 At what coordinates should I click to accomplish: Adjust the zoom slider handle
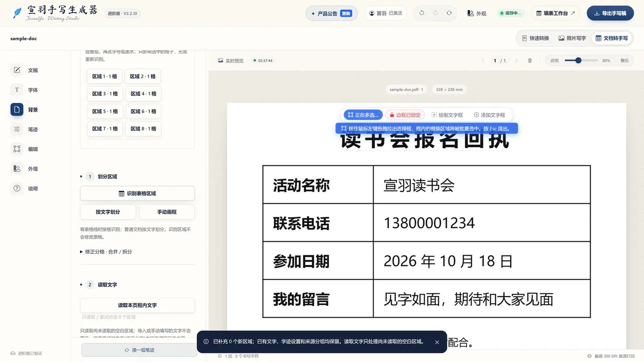tap(579, 60)
